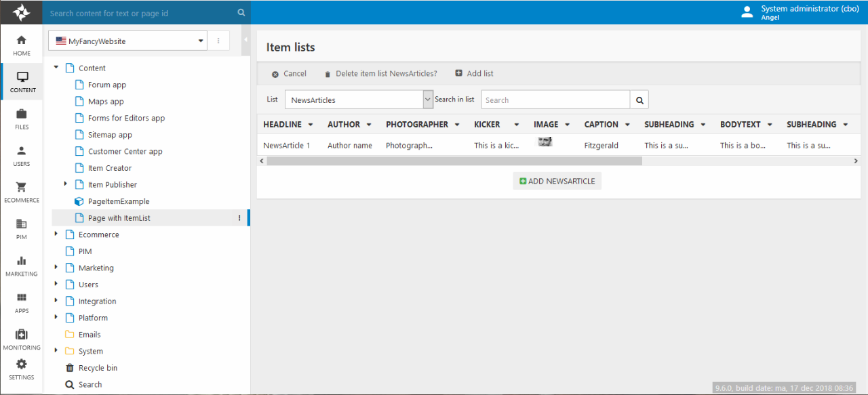Viewport: 868px width, 395px height.
Task: Click the Search in list input field
Action: pos(555,100)
